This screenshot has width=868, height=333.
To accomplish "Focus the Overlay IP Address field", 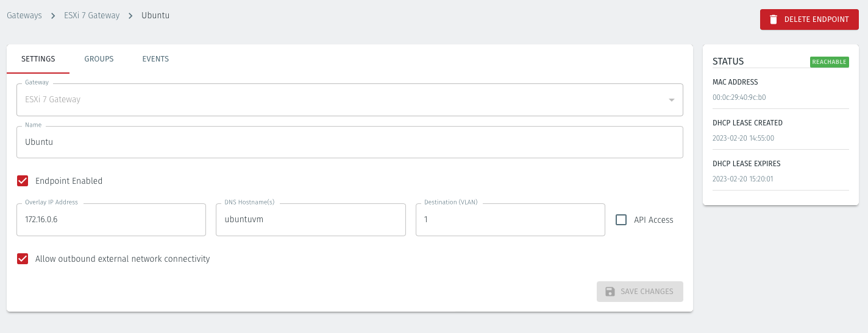I will [x=111, y=220].
